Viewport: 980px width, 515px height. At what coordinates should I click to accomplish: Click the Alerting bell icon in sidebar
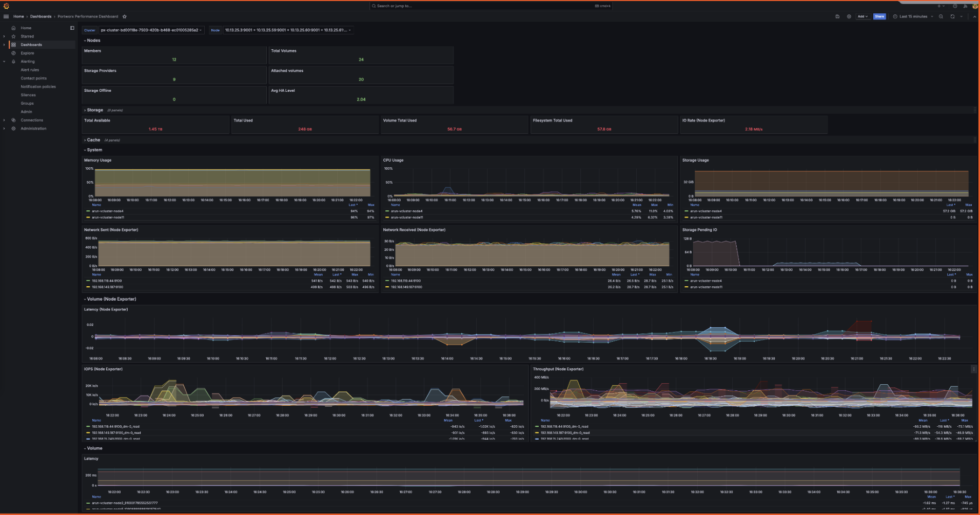coord(13,62)
